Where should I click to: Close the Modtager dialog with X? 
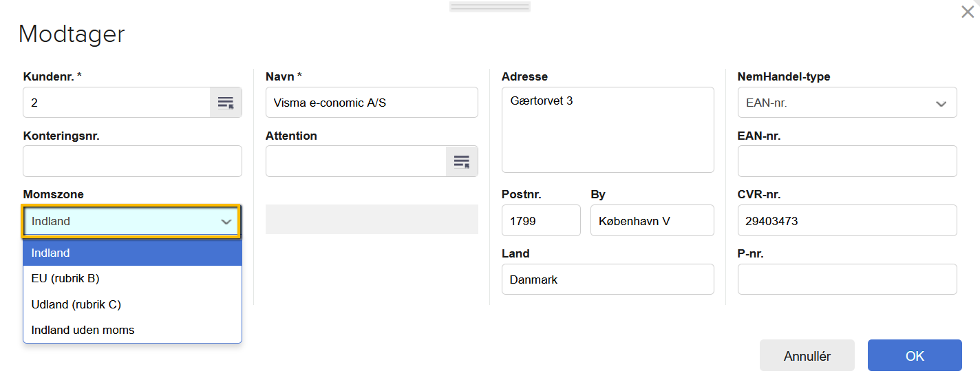tap(968, 12)
